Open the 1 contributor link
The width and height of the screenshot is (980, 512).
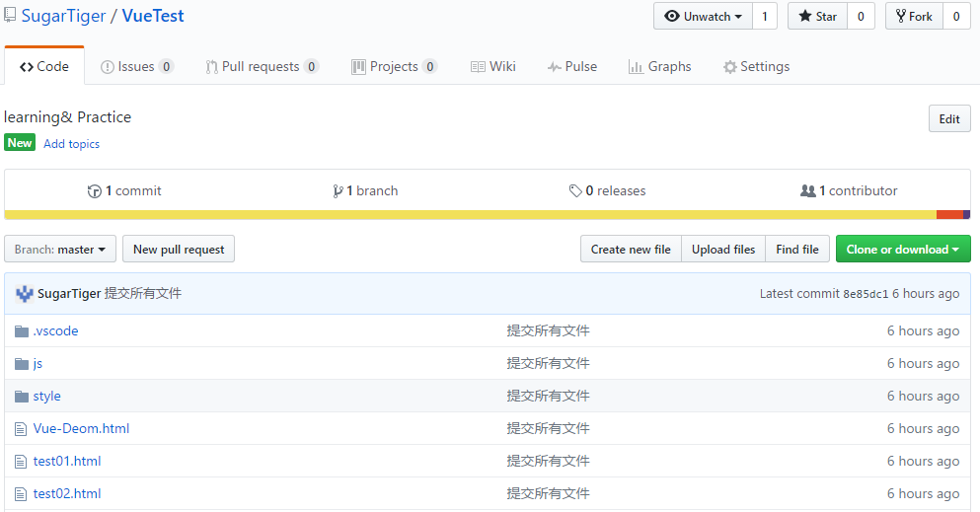click(849, 191)
